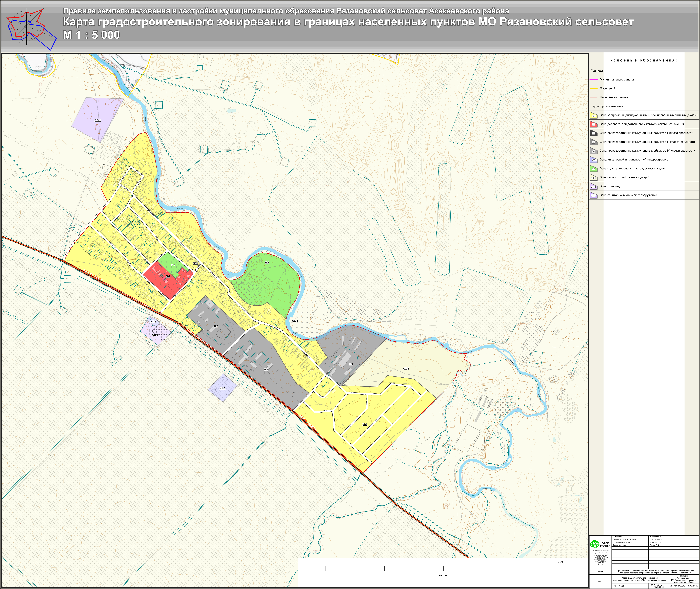Click the 'Заказчик: Администрация' cell

pyautogui.click(x=684, y=579)
